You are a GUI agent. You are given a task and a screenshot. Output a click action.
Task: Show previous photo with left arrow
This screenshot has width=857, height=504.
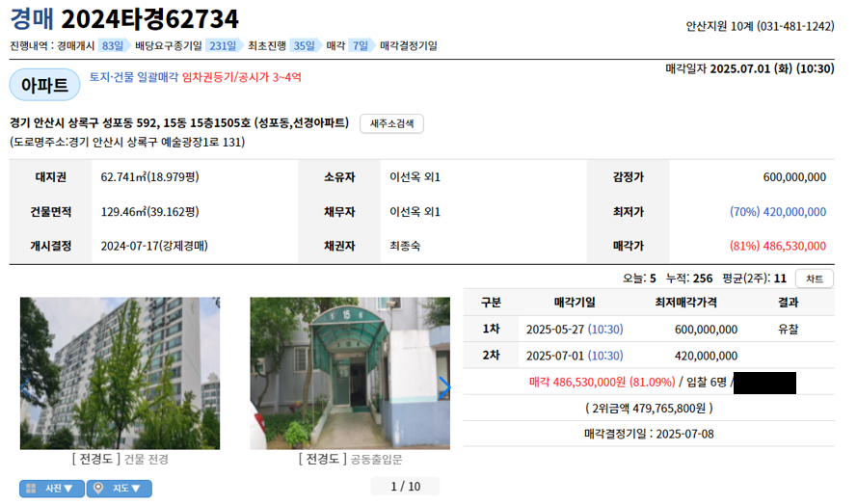[25, 387]
